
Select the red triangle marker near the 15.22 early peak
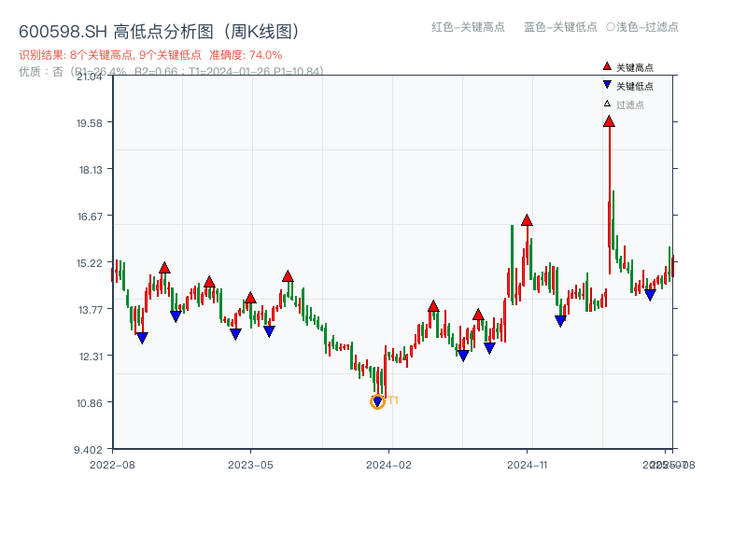point(163,269)
